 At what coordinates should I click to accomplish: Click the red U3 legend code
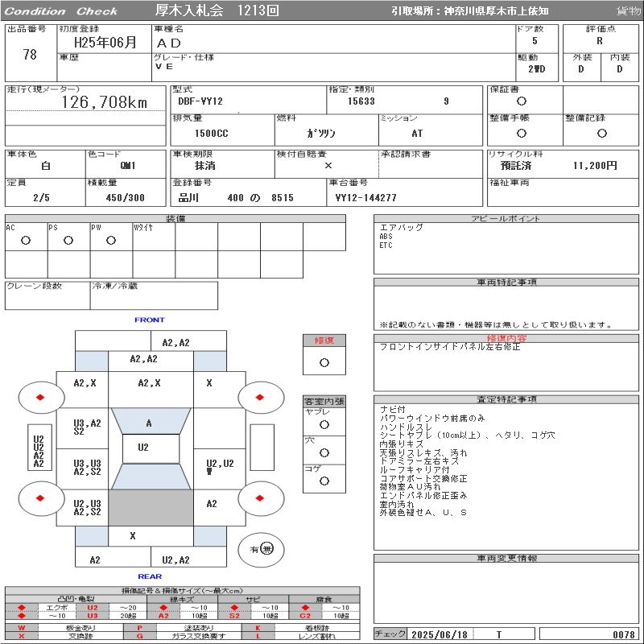(x=93, y=616)
